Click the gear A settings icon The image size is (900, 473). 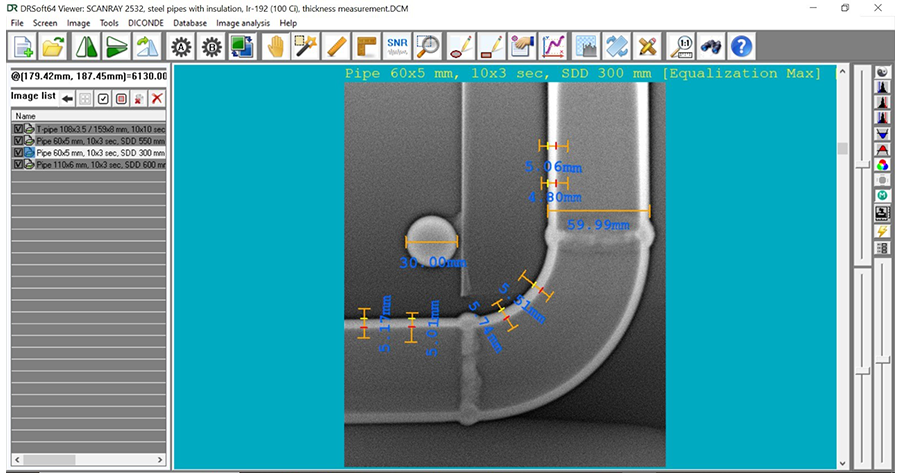181,46
